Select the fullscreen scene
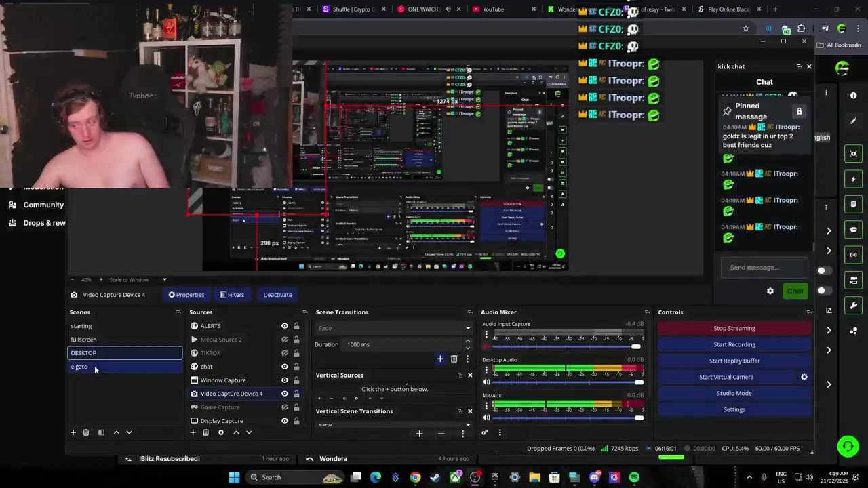The height and width of the screenshot is (488, 868). (x=125, y=340)
